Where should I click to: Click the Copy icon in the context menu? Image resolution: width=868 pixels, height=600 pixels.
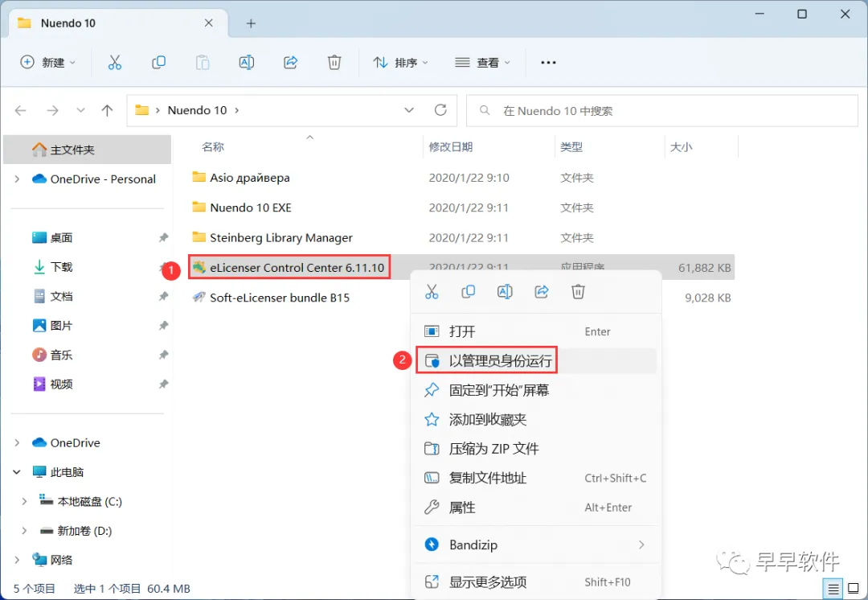[x=469, y=292]
